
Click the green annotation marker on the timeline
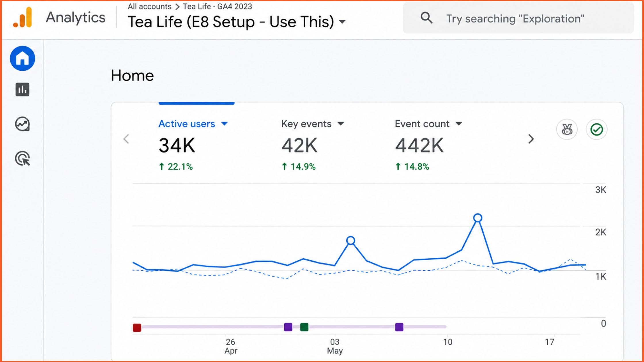(x=304, y=327)
